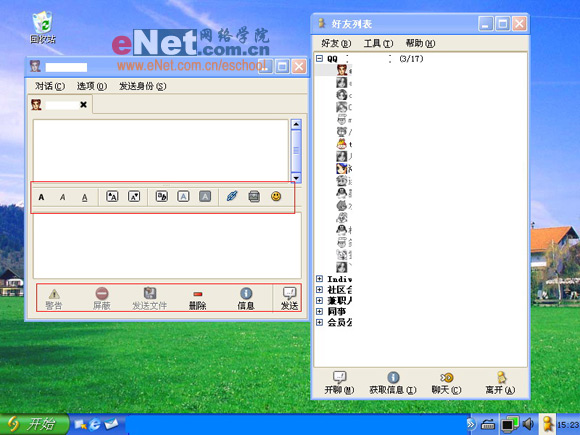The image size is (580, 435).
Task: Insert an image into the message
Action: click(x=254, y=196)
